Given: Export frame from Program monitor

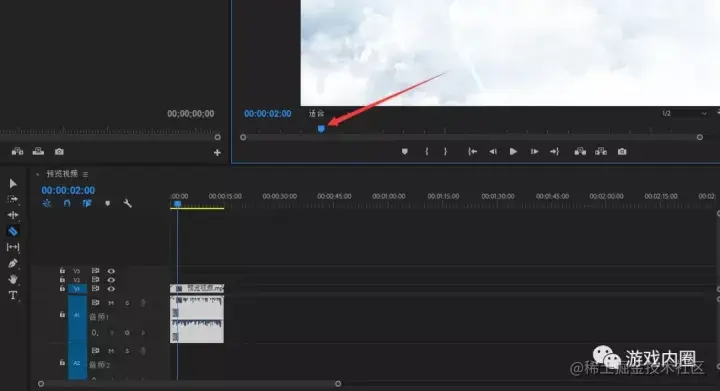Looking at the screenshot, I should point(622,151).
